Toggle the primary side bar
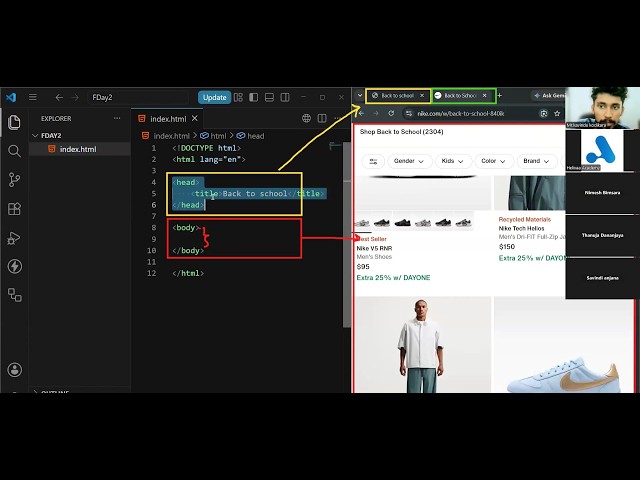 click(253, 97)
